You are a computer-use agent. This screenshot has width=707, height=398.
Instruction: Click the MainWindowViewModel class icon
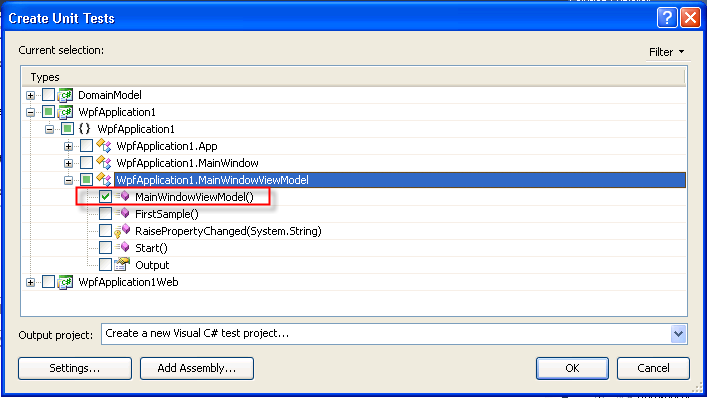(x=104, y=180)
